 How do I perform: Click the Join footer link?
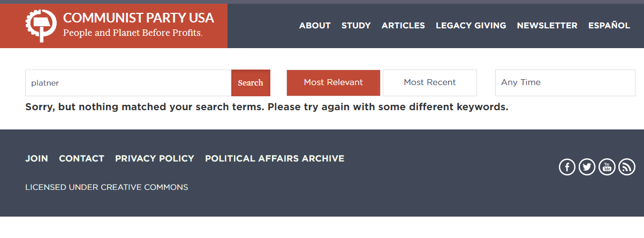(x=36, y=158)
